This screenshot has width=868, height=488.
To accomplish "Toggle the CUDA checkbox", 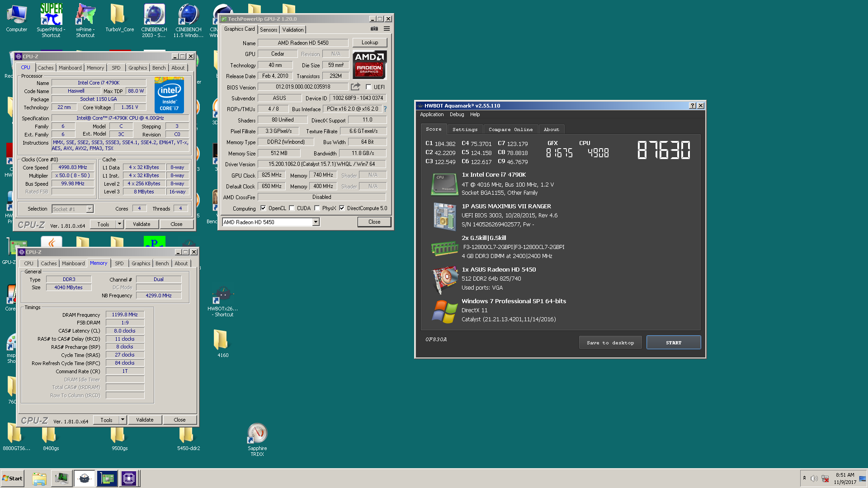I will tap(292, 208).
